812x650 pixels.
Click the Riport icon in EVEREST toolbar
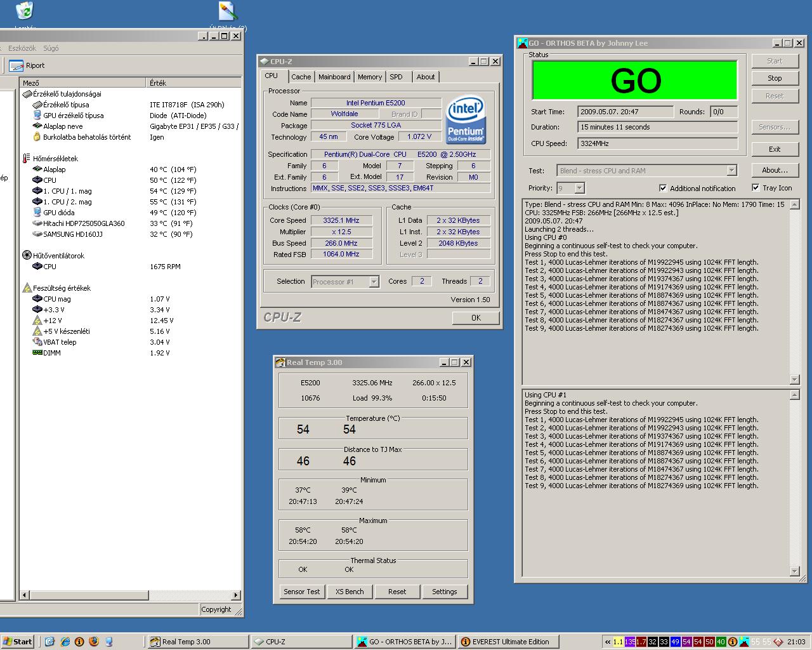coord(16,65)
